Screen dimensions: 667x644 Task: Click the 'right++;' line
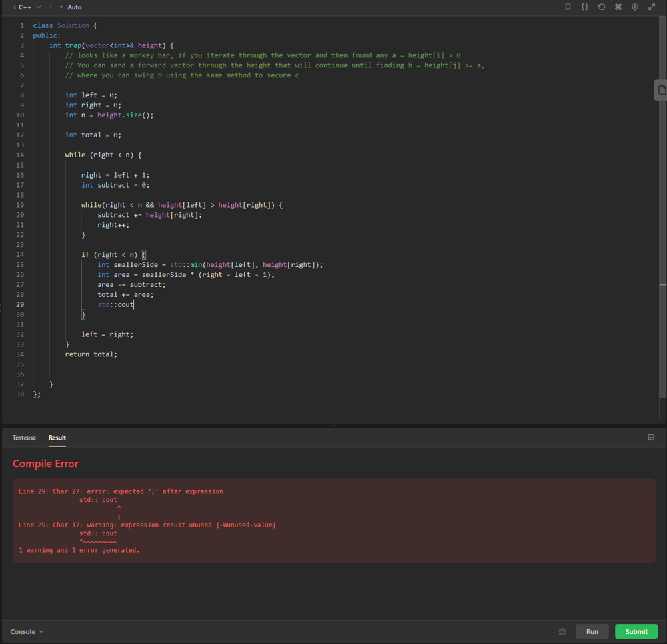[113, 225]
